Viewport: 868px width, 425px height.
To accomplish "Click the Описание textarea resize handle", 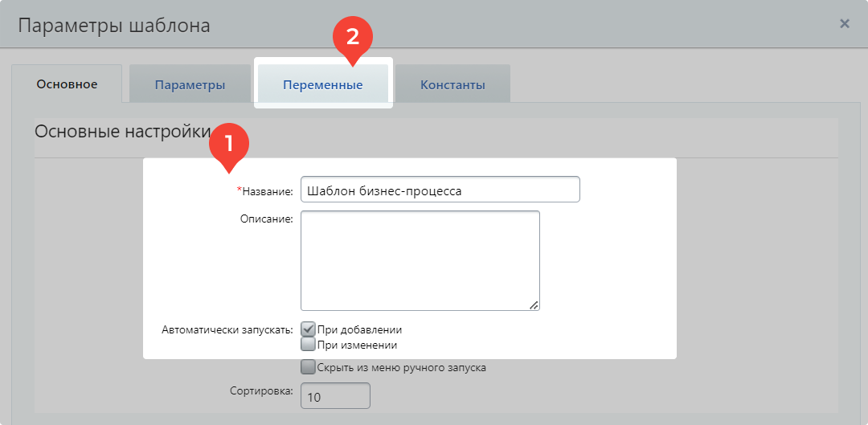I will (x=534, y=305).
